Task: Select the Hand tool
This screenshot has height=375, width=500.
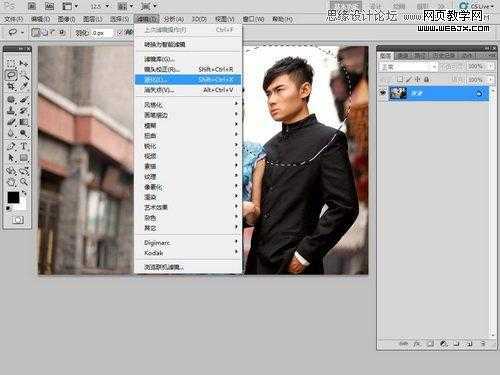Action: pos(11,182)
